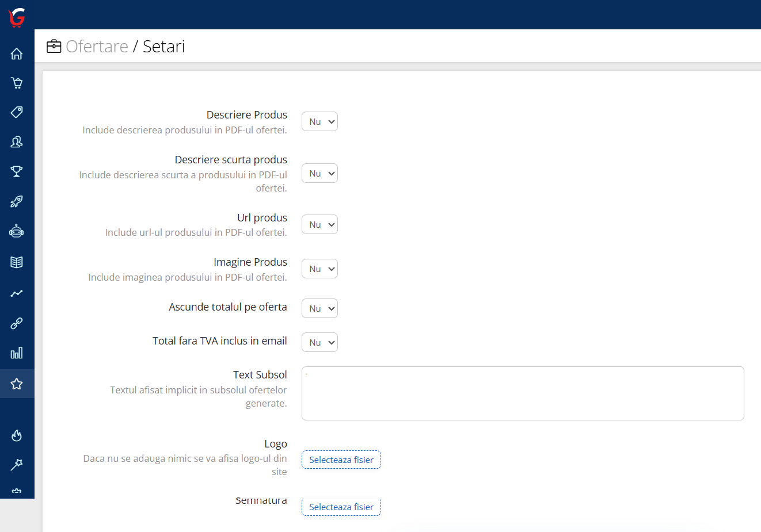Select the highlighted star sidebar icon

17,384
